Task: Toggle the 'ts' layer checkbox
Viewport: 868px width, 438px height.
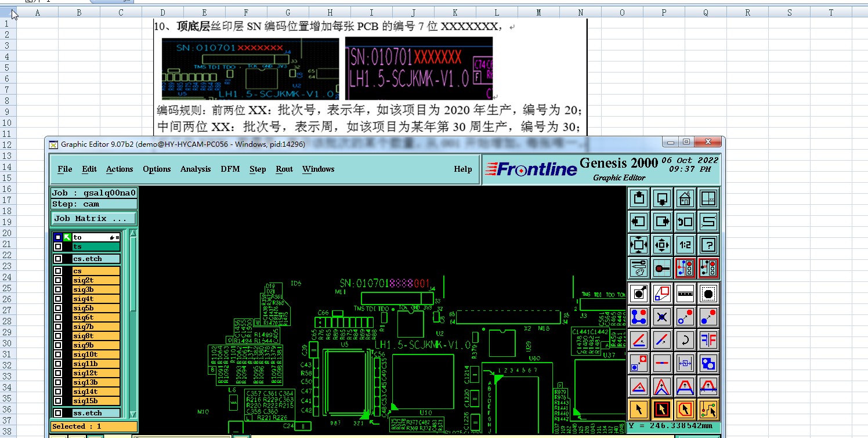Action: [x=58, y=247]
